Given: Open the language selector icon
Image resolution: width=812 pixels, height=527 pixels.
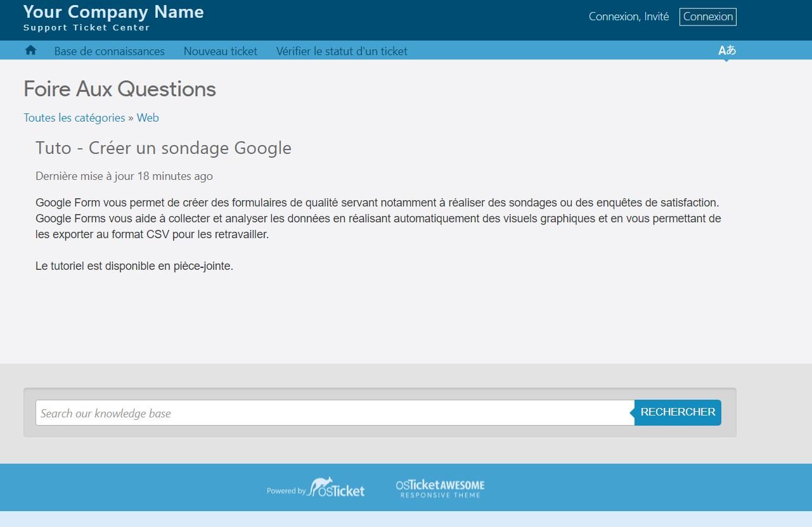Looking at the screenshot, I should (x=726, y=51).
